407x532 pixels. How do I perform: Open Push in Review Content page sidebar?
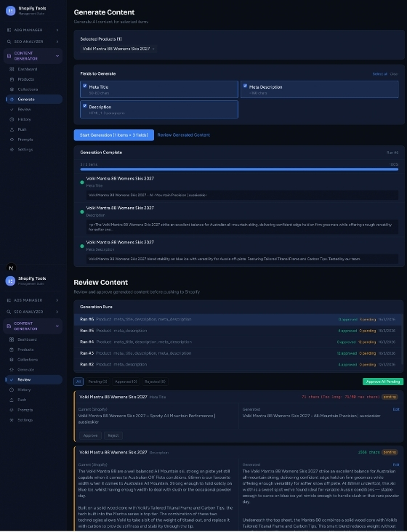pos(34,400)
